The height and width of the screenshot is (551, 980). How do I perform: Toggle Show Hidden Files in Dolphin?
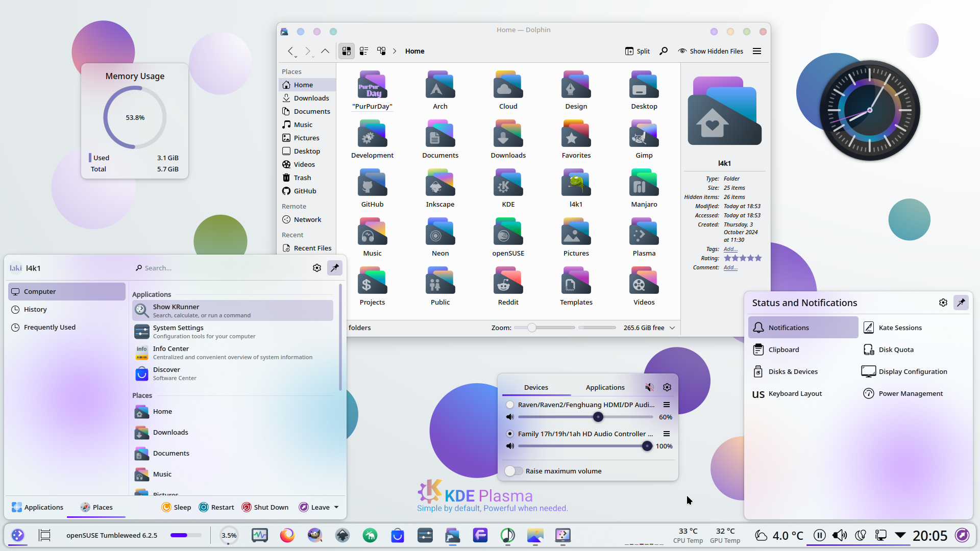click(x=710, y=51)
